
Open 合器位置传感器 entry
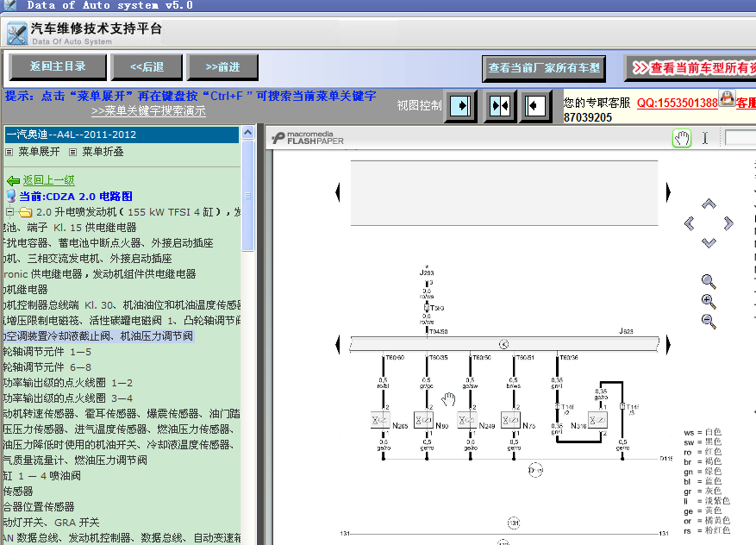pyautogui.click(x=39, y=507)
